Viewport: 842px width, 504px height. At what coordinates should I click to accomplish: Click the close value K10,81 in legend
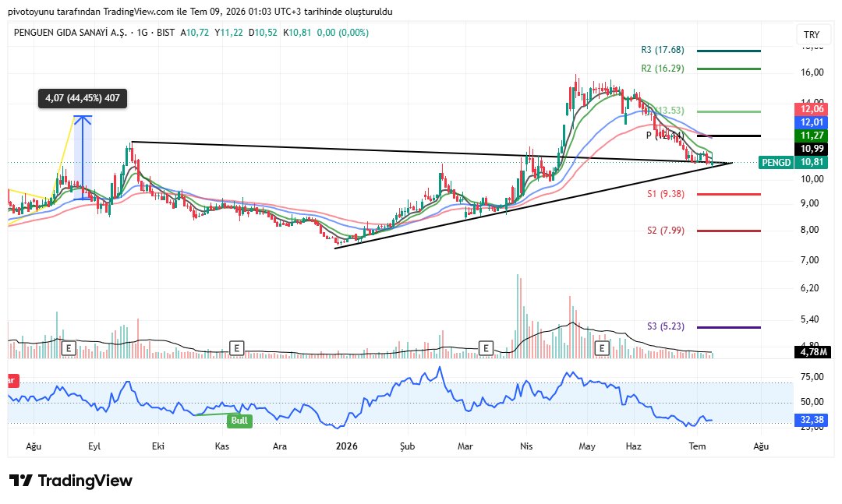pyautogui.click(x=297, y=33)
